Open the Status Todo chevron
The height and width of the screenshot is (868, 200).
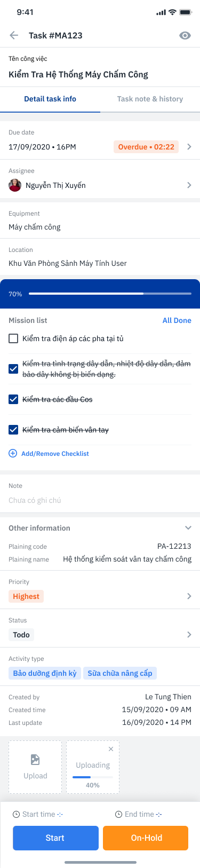189,635
